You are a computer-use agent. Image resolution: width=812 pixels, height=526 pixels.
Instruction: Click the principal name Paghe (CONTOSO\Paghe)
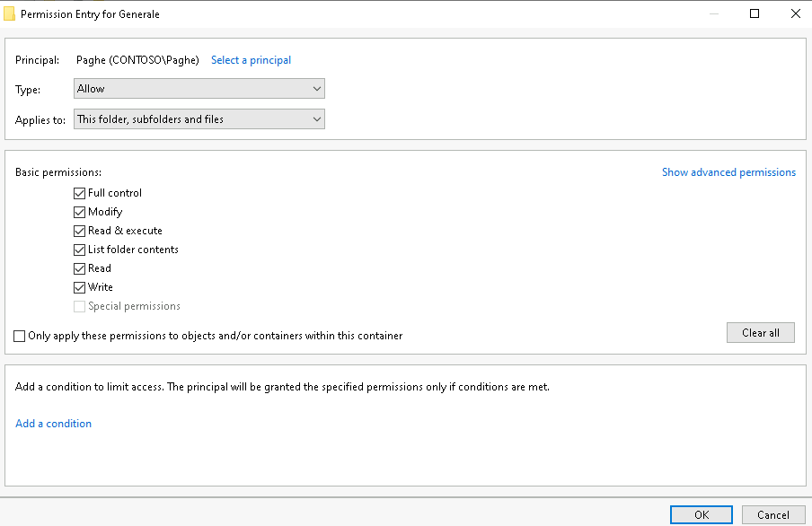tap(137, 60)
